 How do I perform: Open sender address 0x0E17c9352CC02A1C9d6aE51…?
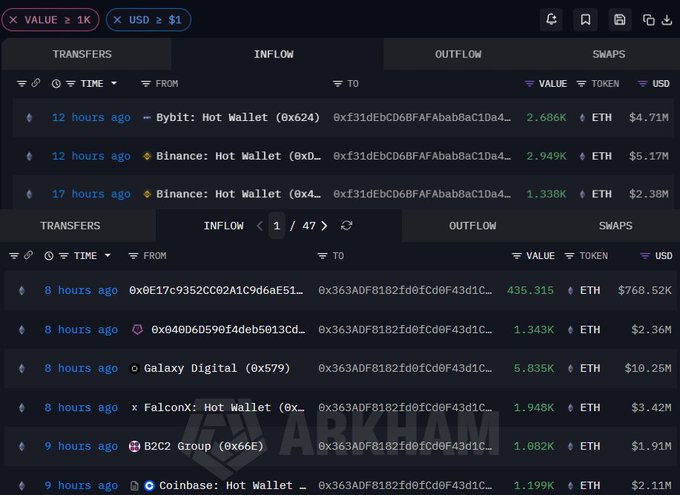[x=216, y=290]
